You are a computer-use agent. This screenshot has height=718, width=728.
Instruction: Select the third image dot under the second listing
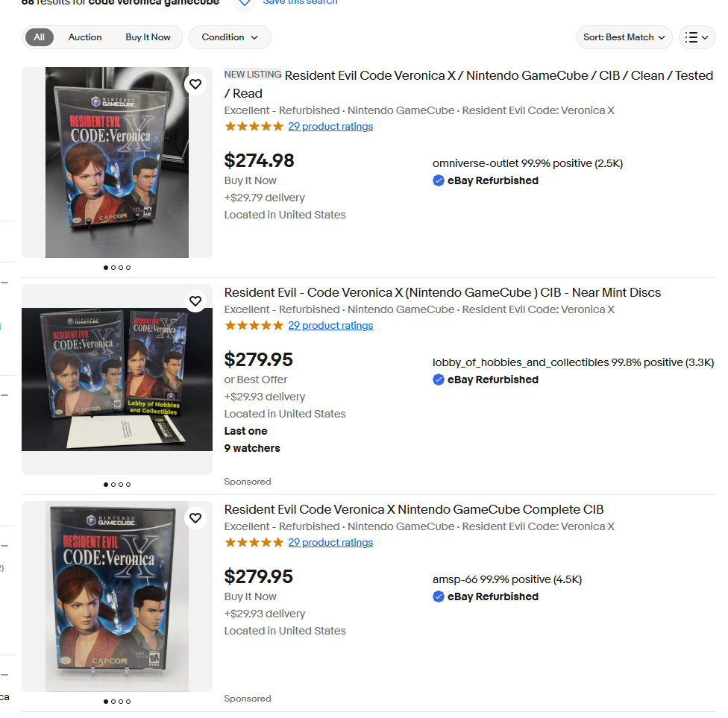click(121, 485)
